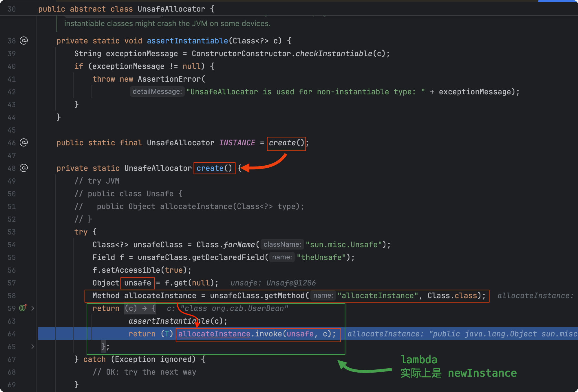Click the underlined allocateInstance on highlighted line

[214, 334]
